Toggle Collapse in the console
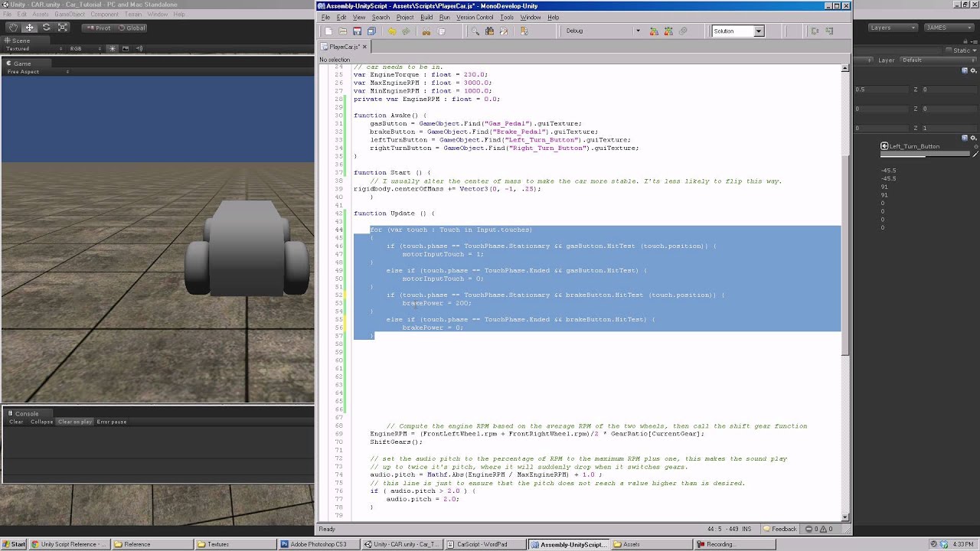The image size is (980, 551). click(42, 422)
